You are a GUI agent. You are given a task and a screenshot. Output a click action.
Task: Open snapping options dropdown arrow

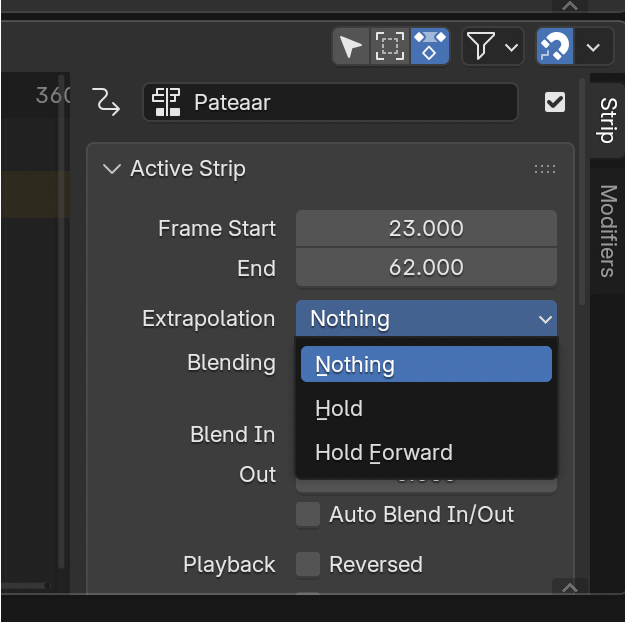coord(594,46)
